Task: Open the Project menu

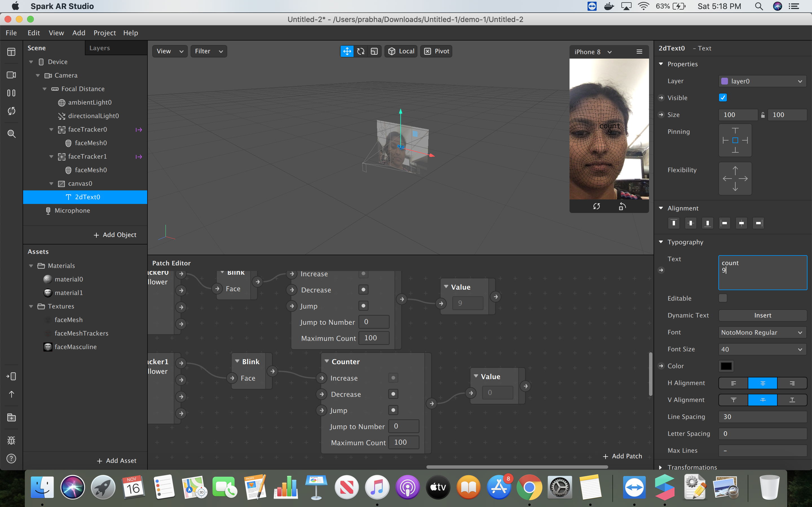Action: tap(104, 33)
